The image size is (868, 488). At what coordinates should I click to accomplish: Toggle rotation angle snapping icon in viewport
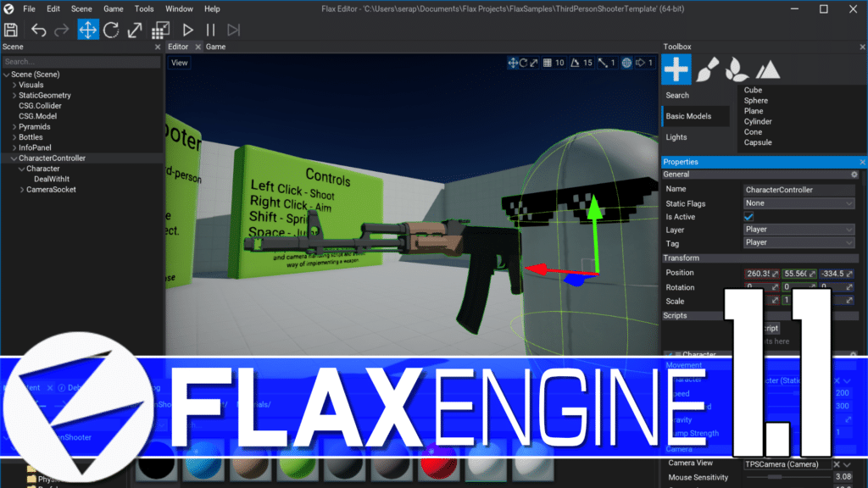(x=576, y=63)
